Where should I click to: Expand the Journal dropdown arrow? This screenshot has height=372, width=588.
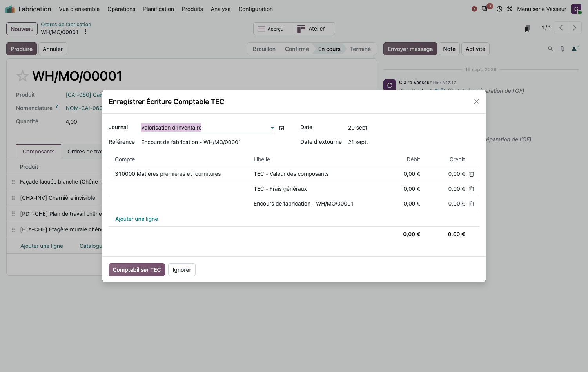coord(272,128)
